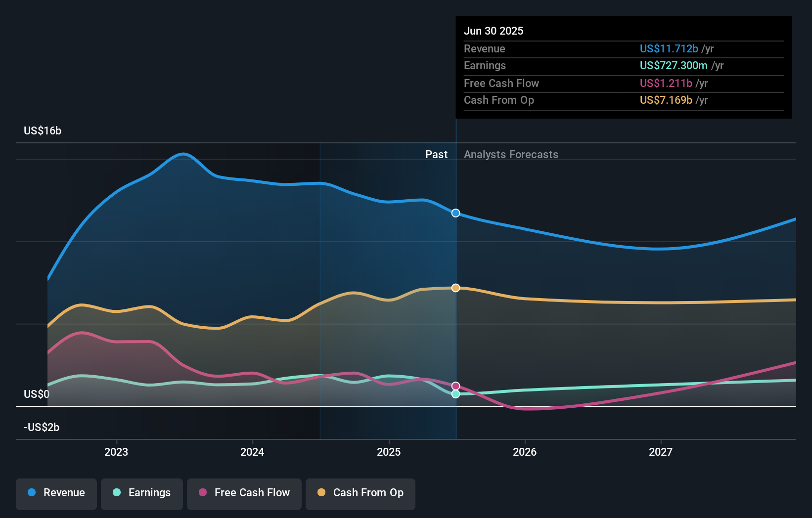
Task: Click the teal Earnings legend dot
Action: (116, 493)
